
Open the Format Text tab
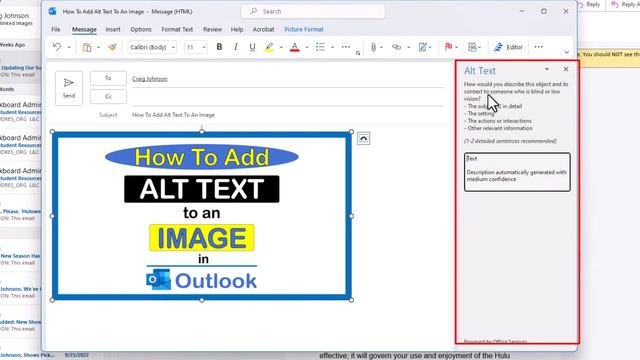[x=177, y=29]
